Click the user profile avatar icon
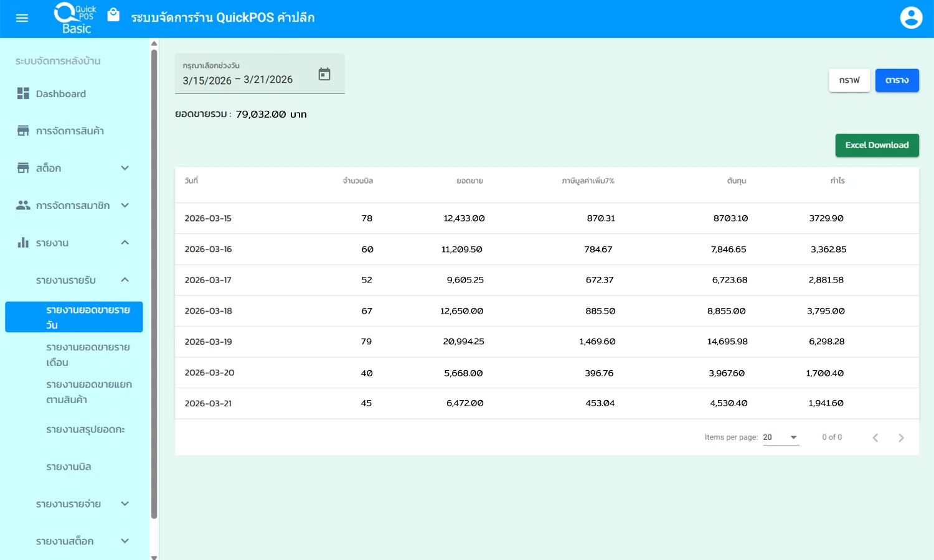This screenshot has width=934, height=560. 911,18
